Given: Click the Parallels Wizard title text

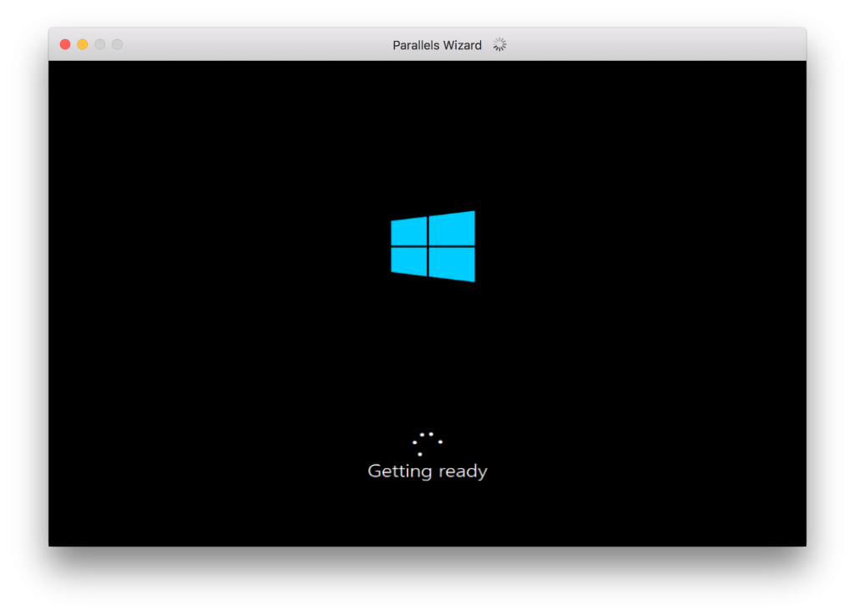Looking at the screenshot, I should [438, 45].
